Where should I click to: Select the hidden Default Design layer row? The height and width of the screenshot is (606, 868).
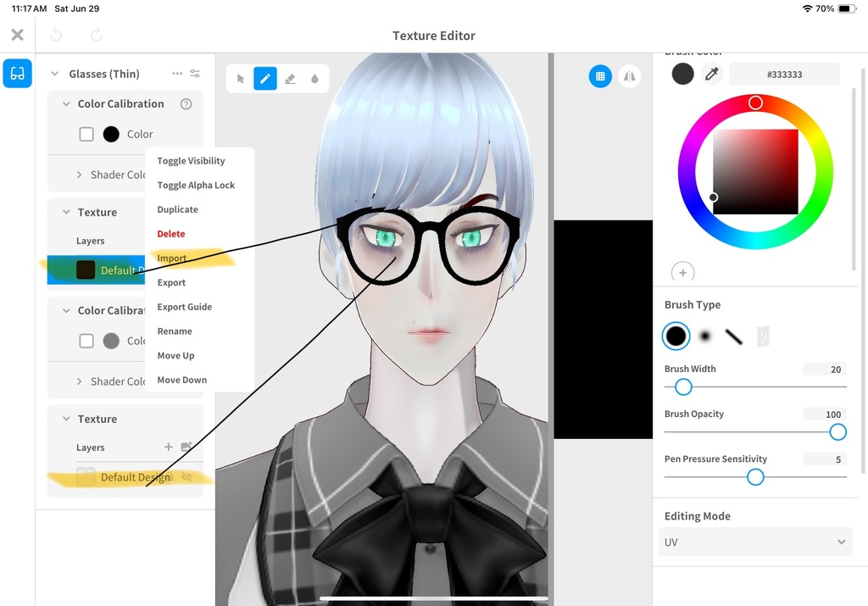coord(125,476)
